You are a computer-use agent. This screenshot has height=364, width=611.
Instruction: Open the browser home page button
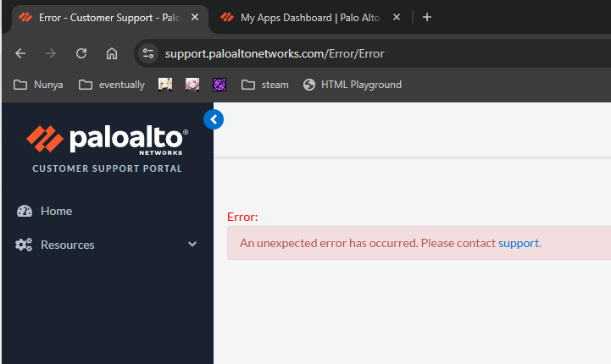coord(112,53)
